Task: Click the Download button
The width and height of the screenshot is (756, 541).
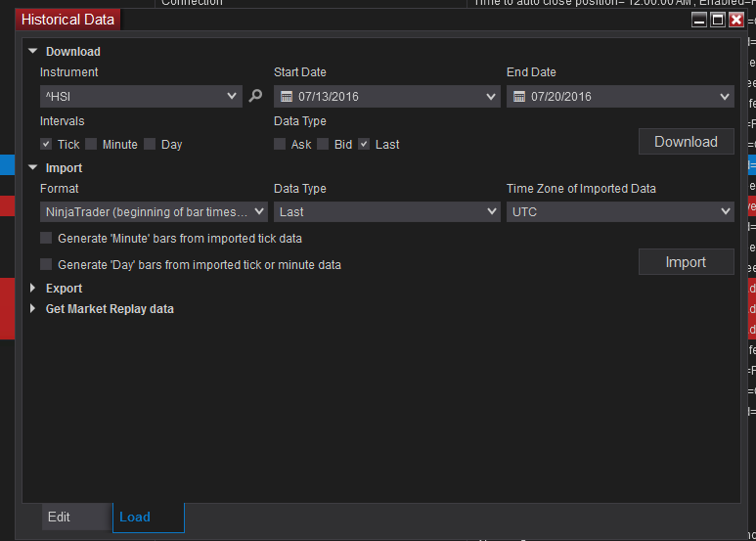Action: tap(687, 142)
